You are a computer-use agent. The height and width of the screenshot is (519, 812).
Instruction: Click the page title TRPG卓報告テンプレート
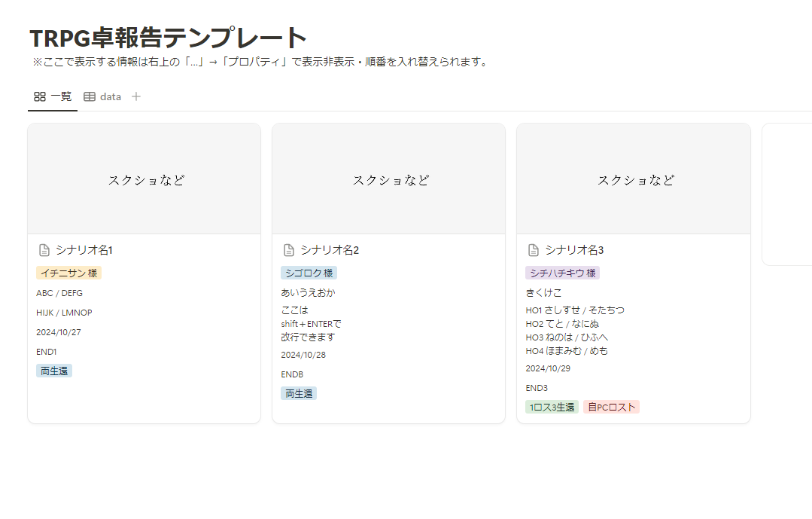[x=169, y=38]
